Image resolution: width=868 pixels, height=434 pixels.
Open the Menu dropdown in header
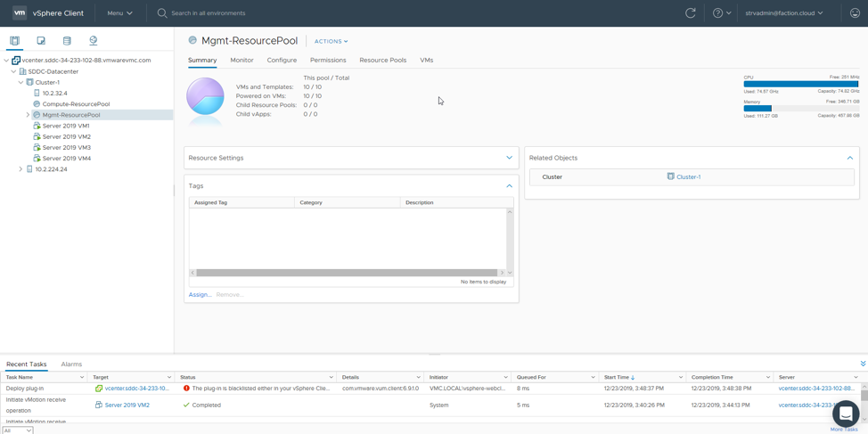click(x=119, y=13)
